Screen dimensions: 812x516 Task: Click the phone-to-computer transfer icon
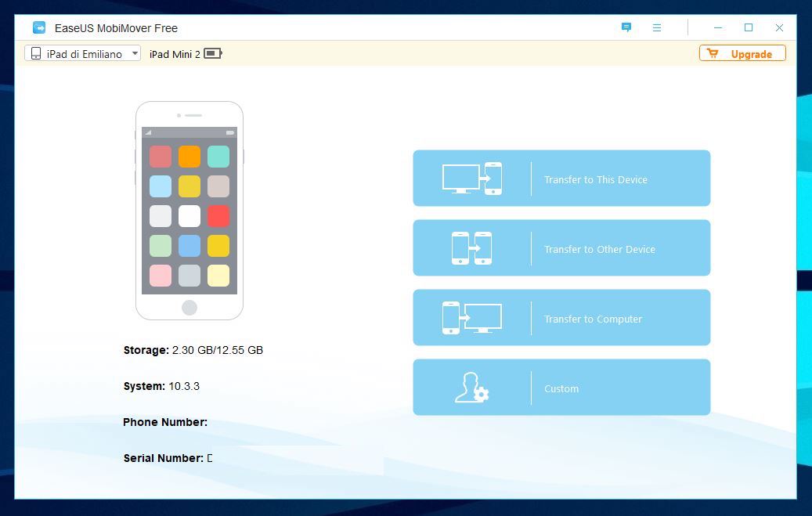(x=471, y=318)
